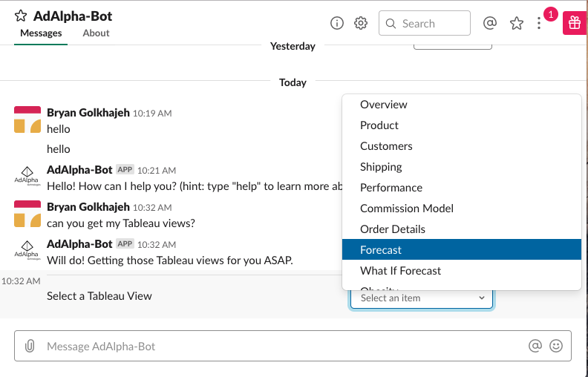This screenshot has height=377, width=588.
Task: Show mentions and reactions at-sign icon
Action: (490, 23)
